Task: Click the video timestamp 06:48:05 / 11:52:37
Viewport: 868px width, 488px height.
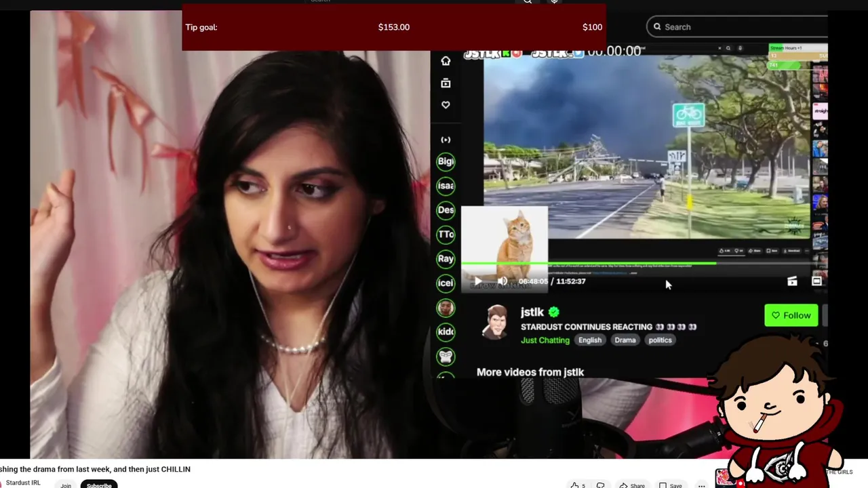Action: (552, 281)
